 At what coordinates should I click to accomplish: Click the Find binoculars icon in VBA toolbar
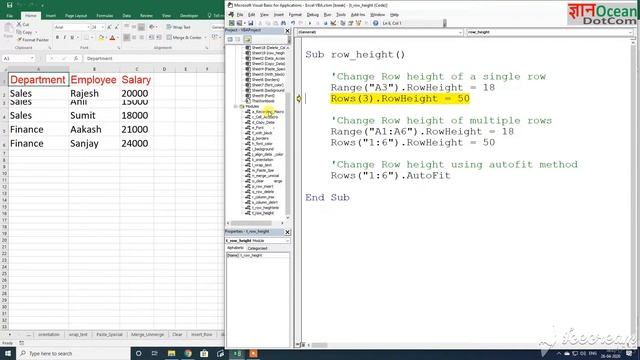(283, 23)
